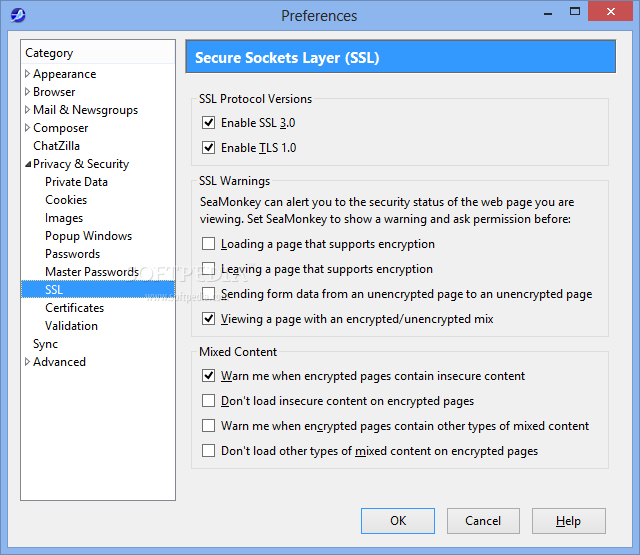The image size is (640, 555).
Task: Select Appearance category label
Action: pyautogui.click(x=64, y=74)
